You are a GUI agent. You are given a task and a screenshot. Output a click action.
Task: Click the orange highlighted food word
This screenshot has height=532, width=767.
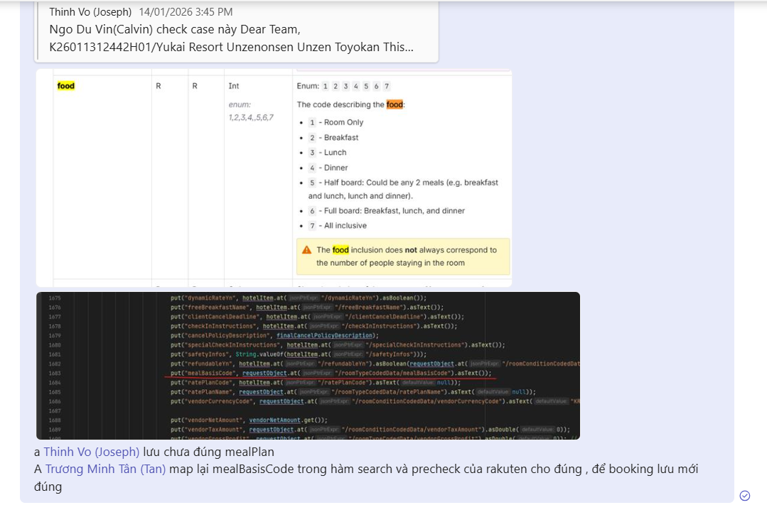pyautogui.click(x=395, y=104)
